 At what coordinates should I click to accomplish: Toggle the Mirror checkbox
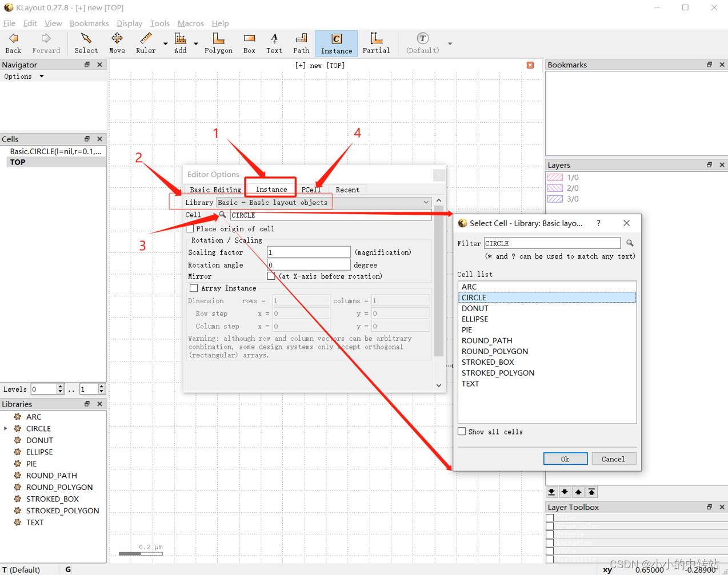(271, 276)
